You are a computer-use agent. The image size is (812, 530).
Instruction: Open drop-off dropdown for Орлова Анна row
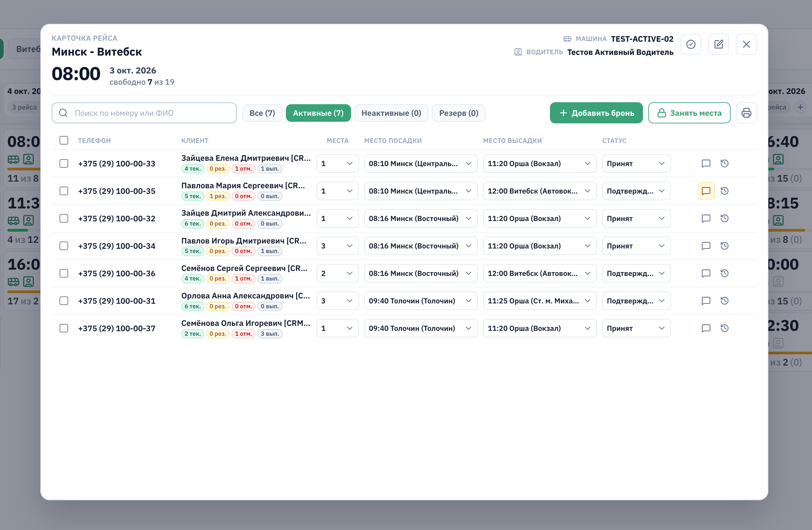tap(539, 301)
